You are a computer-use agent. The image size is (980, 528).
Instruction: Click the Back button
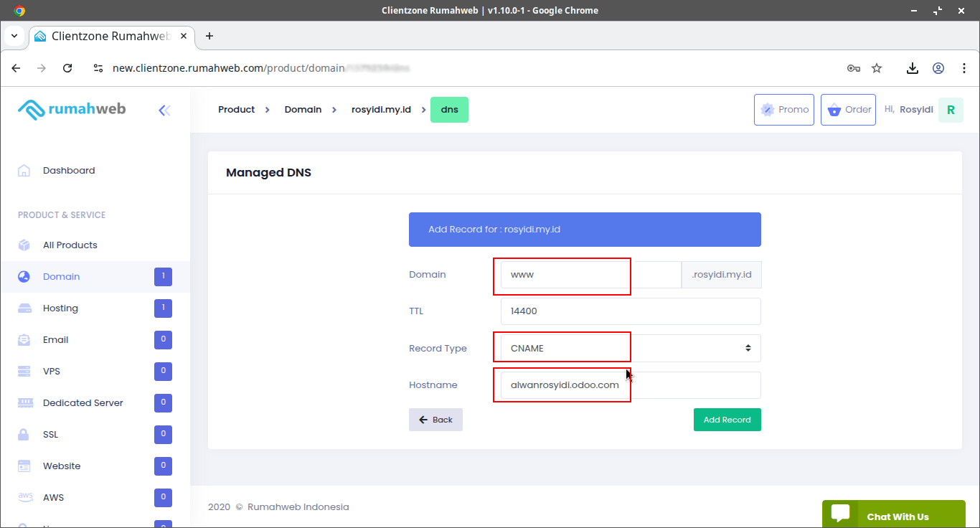pyautogui.click(x=435, y=420)
